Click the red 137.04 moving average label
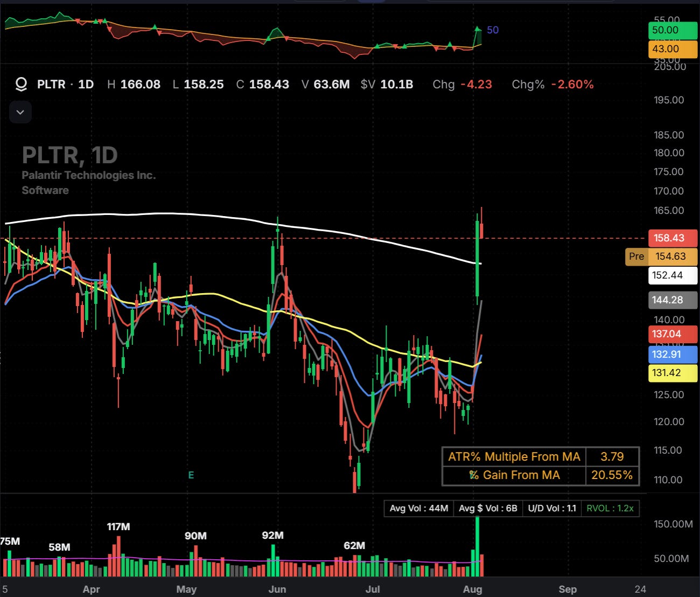The image size is (700, 597). [673, 334]
